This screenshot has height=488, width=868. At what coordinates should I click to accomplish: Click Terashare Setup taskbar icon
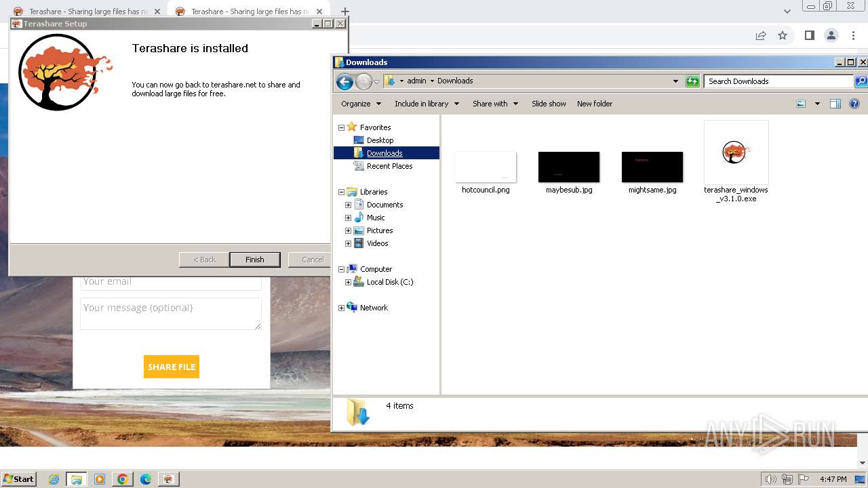coord(168,479)
